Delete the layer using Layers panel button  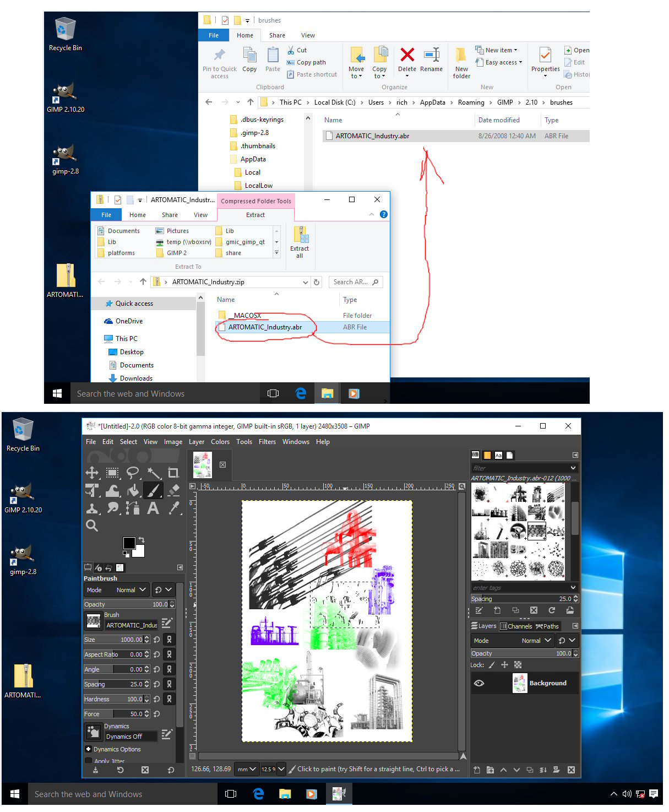(x=571, y=770)
